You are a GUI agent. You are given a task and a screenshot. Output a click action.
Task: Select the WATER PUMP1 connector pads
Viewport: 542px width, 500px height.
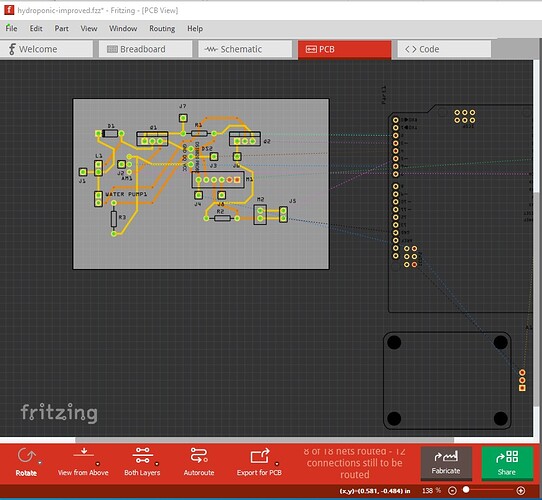point(99,199)
